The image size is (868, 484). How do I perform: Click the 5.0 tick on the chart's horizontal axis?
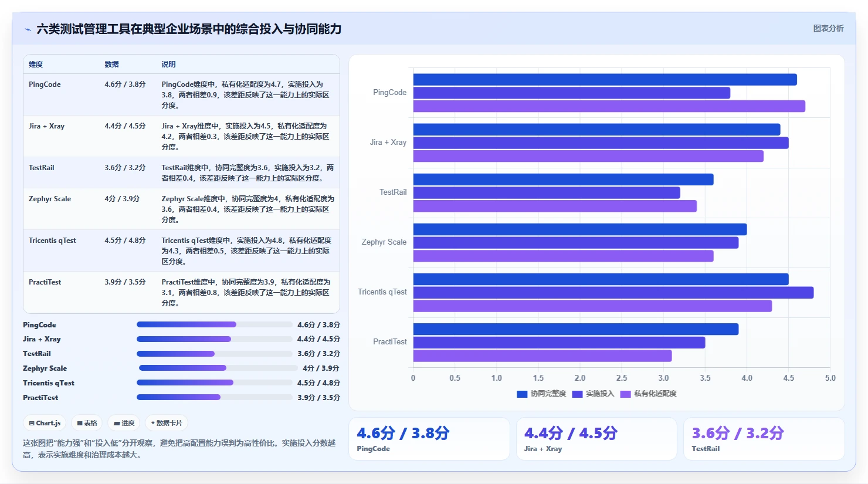pos(830,378)
